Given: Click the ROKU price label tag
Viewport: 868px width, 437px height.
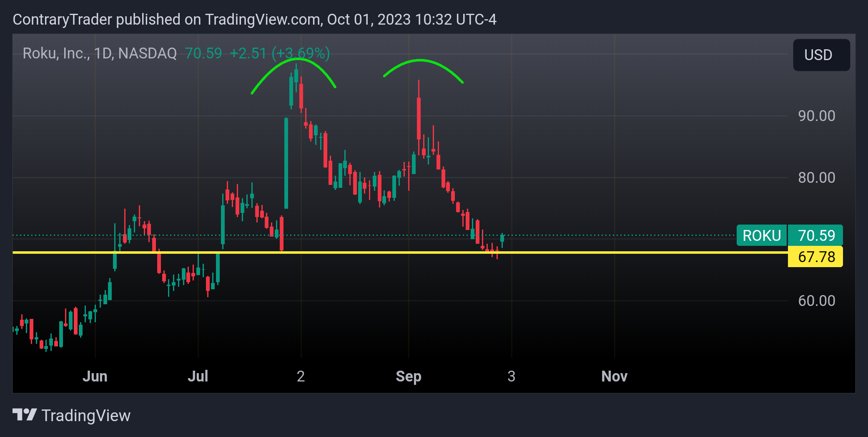Looking at the screenshot, I should tap(762, 235).
